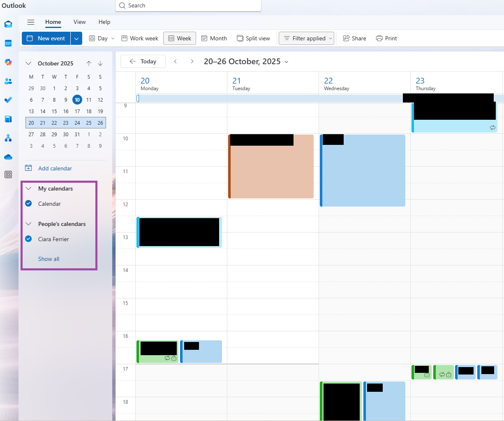Launch Copilot from the app rail
This screenshot has width=504, height=421.
pos(8,62)
